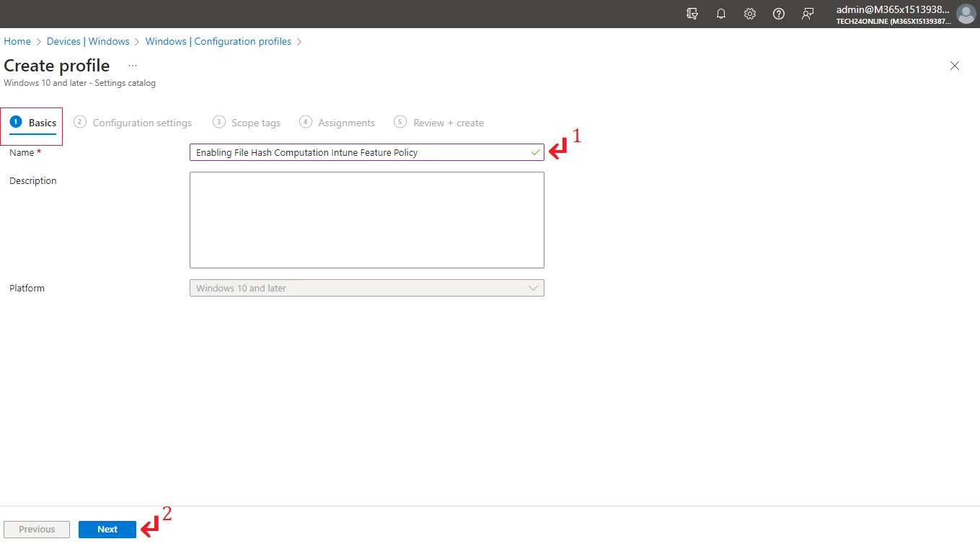Screen dimensions: 980x544
Task: Click inside the Name text field
Action: (361, 152)
